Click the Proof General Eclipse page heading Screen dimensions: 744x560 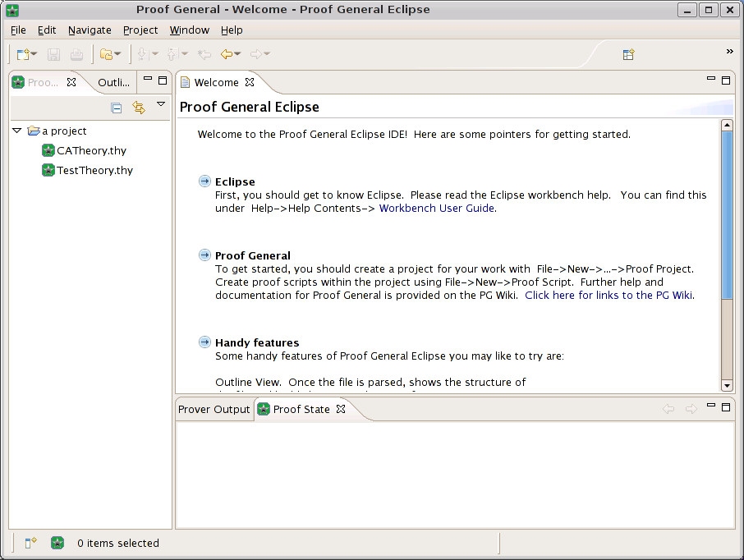(x=249, y=108)
